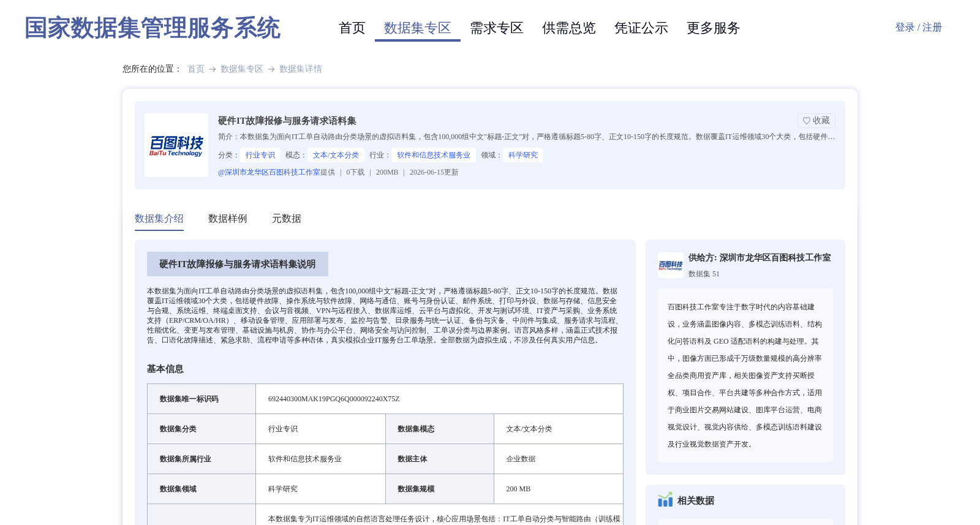Click the 国家数据集管理服务系统 site title
This screenshot has width=980, height=525.
(153, 28)
